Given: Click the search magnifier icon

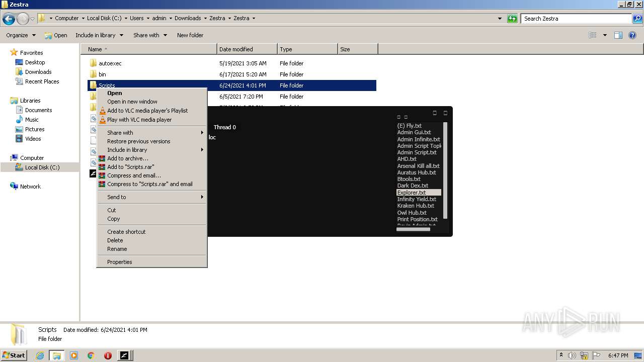Looking at the screenshot, I should tap(637, 19).
